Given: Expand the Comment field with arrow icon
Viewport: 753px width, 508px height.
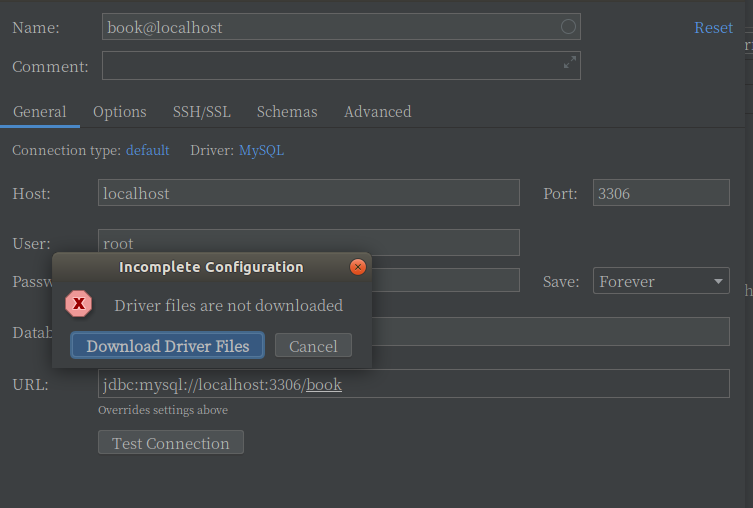Looking at the screenshot, I should [x=569, y=63].
